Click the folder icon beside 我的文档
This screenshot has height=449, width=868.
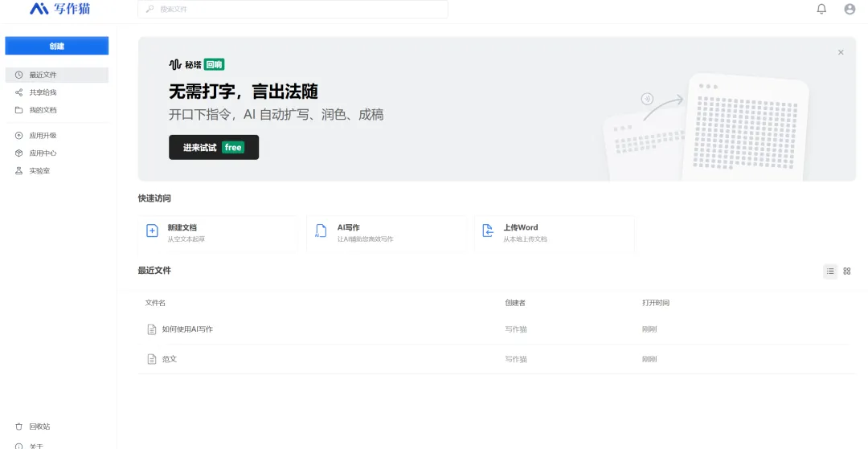coord(18,110)
